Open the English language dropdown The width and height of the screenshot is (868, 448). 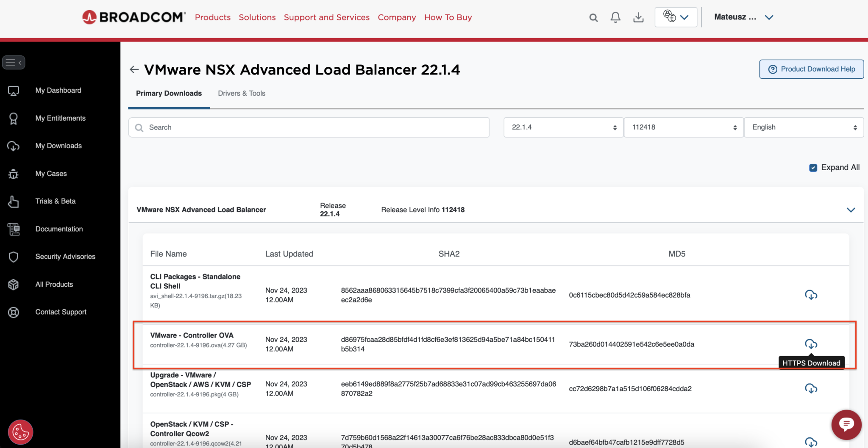[804, 127]
